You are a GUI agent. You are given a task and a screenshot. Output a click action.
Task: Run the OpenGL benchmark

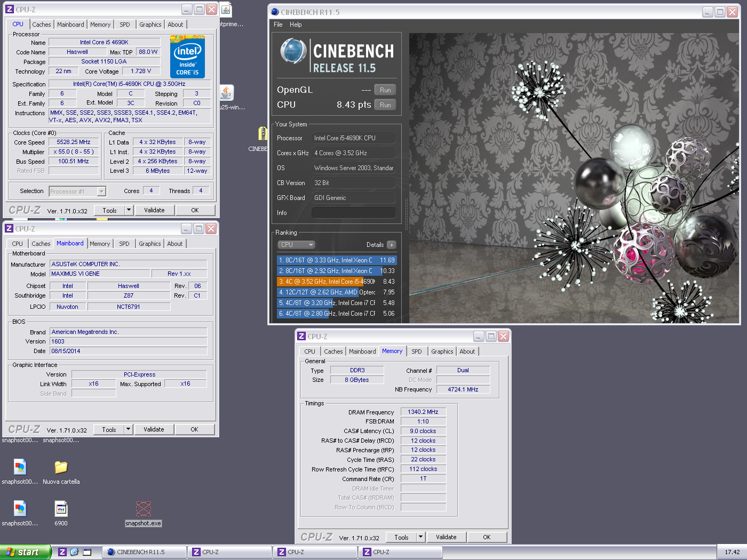(x=385, y=90)
